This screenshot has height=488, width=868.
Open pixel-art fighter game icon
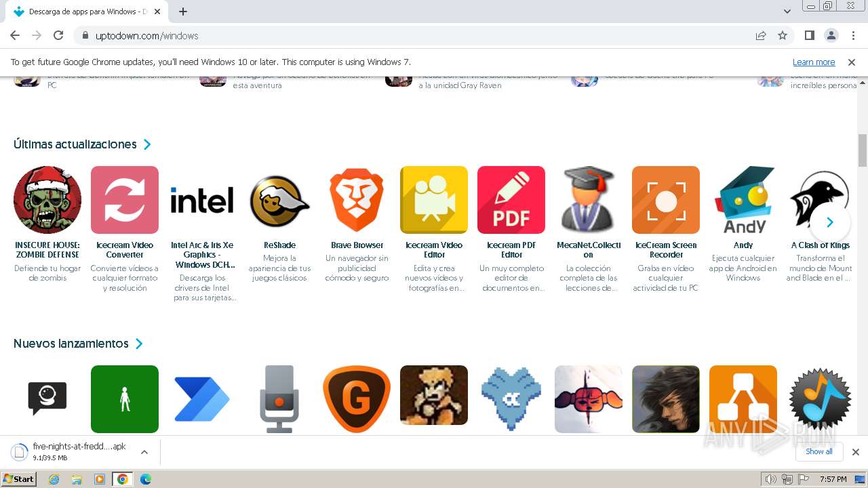[434, 395]
